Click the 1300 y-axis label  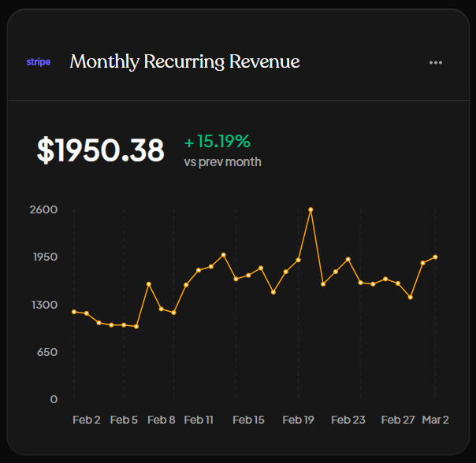tap(43, 305)
